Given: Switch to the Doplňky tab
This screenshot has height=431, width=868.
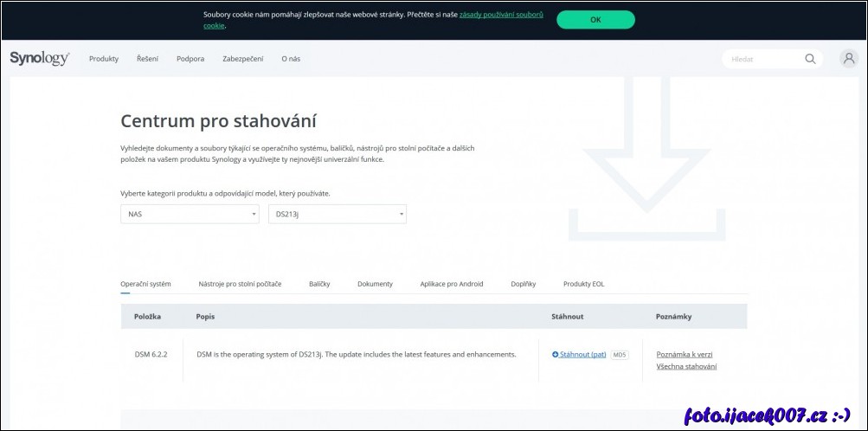Looking at the screenshot, I should [523, 284].
